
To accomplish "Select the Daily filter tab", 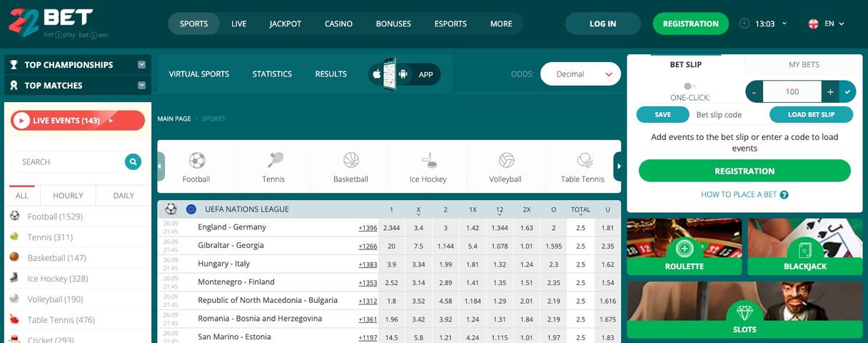I will (x=123, y=195).
